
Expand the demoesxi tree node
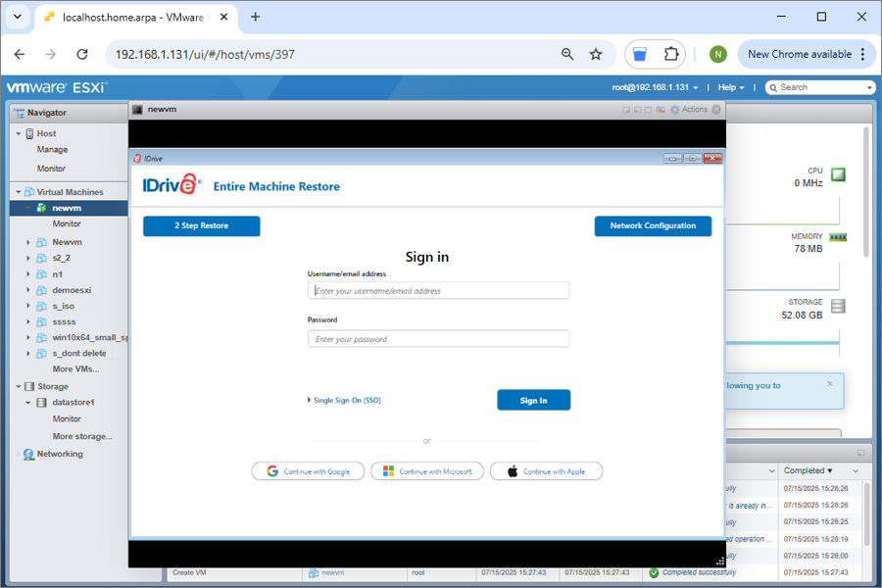(x=28, y=290)
